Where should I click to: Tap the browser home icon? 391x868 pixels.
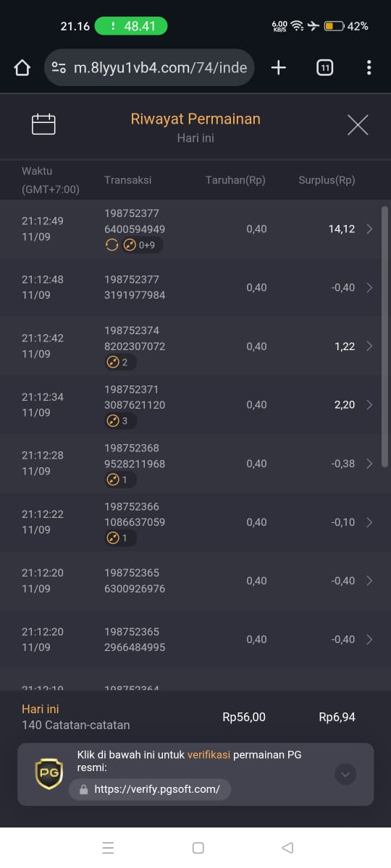(22, 68)
